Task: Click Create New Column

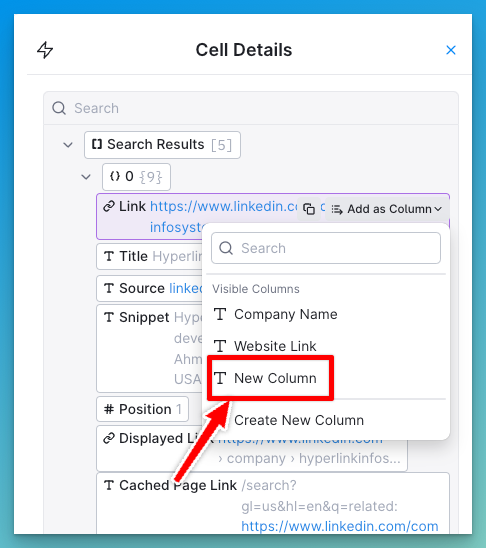Action: pyautogui.click(x=299, y=420)
